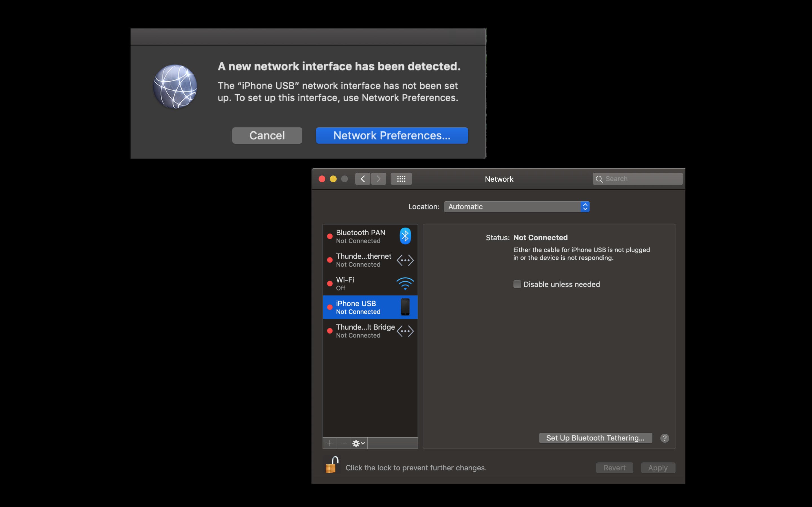
Task: Click the minus button to remove service
Action: pos(344,443)
